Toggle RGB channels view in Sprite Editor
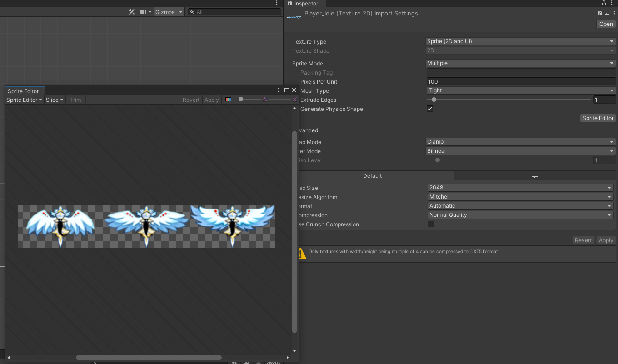 click(x=228, y=100)
